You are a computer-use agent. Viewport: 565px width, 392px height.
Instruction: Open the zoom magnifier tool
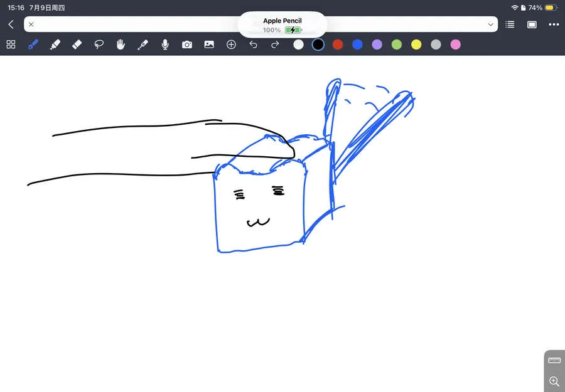pyautogui.click(x=554, y=381)
